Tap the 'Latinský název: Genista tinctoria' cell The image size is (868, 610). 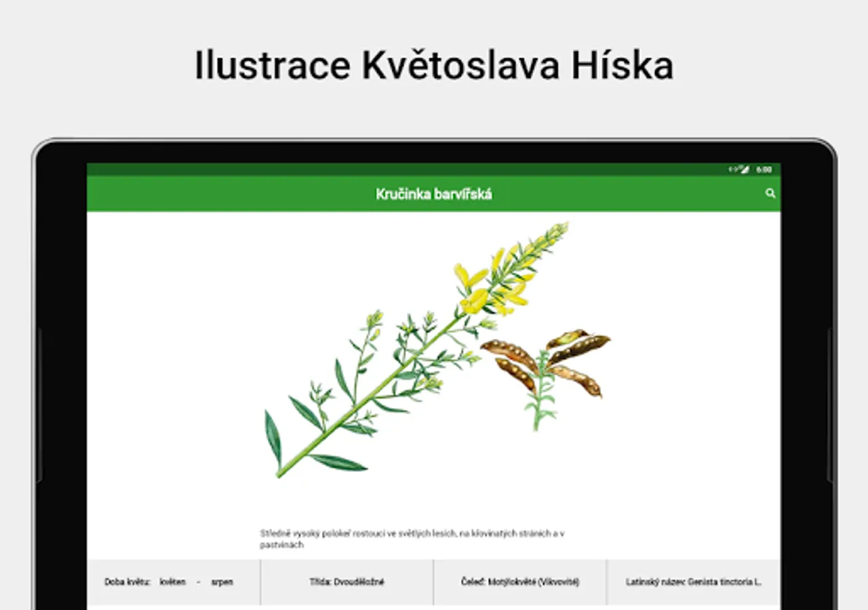694,582
